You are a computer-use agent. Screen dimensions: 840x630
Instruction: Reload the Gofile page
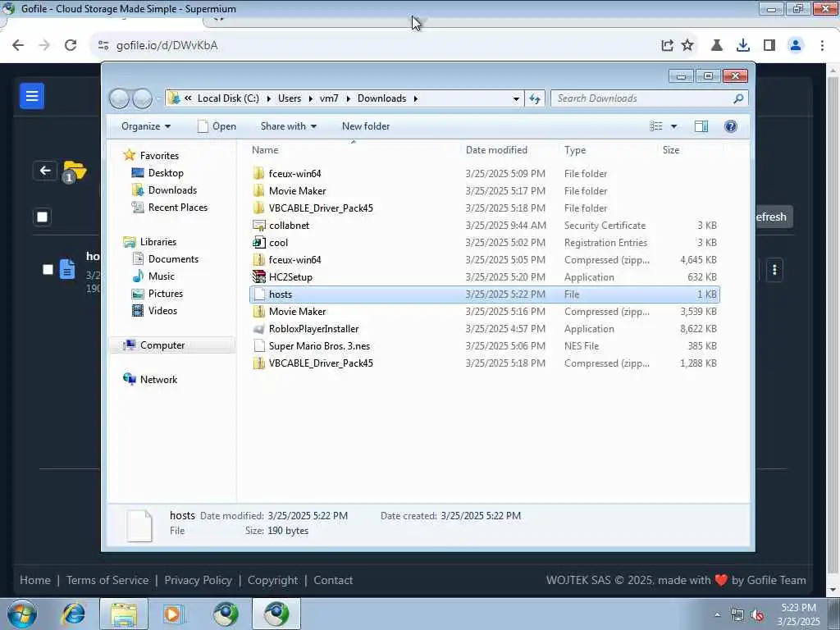(71, 45)
